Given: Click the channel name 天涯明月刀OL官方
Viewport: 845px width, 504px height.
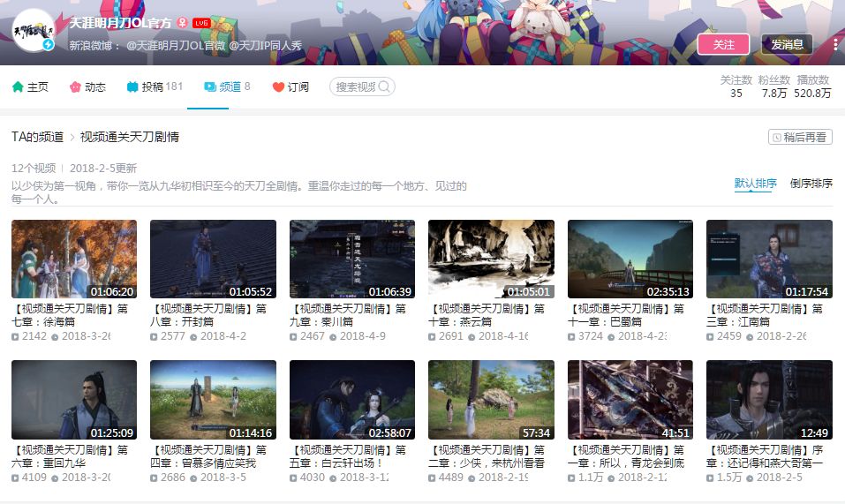Looking at the screenshot, I should coord(120,23).
